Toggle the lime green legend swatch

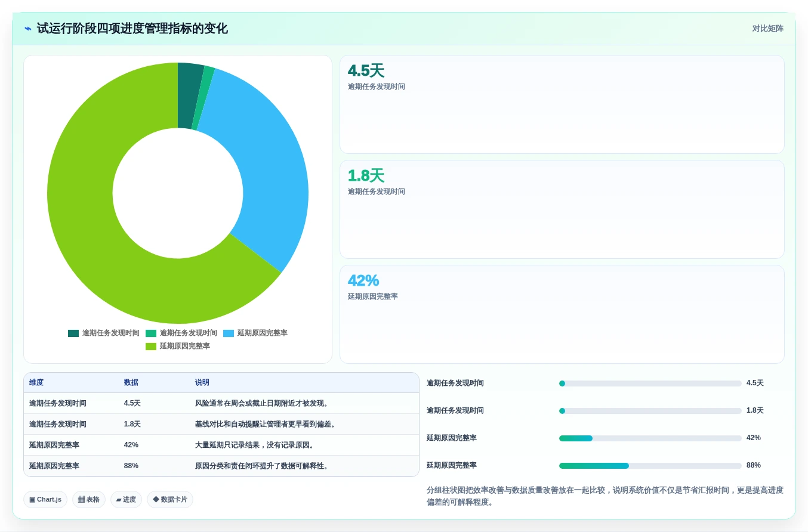(x=151, y=347)
